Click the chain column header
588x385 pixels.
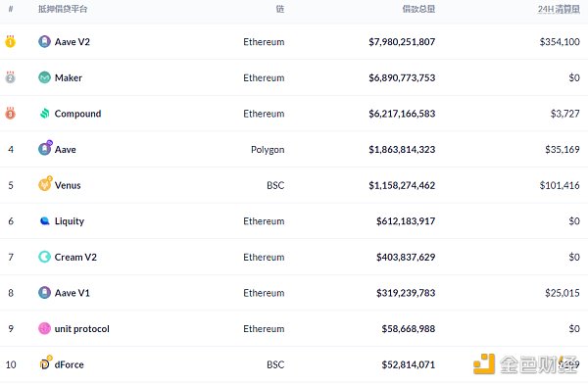point(280,9)
